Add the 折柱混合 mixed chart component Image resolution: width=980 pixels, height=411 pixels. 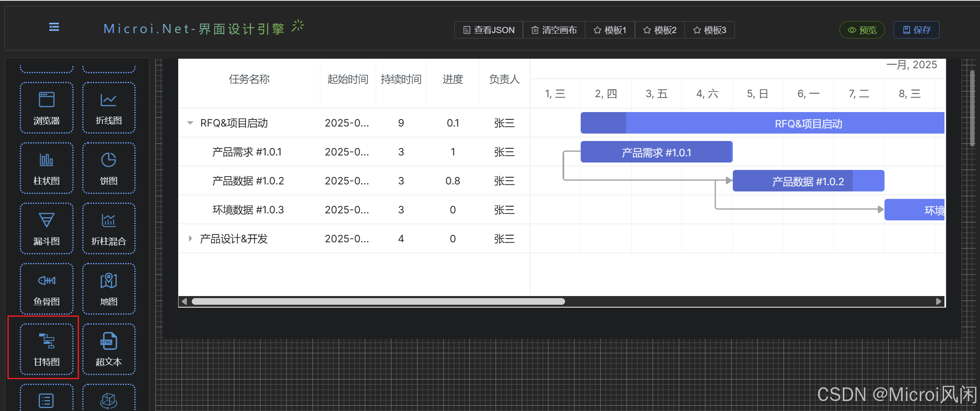(x=109, y=229)
